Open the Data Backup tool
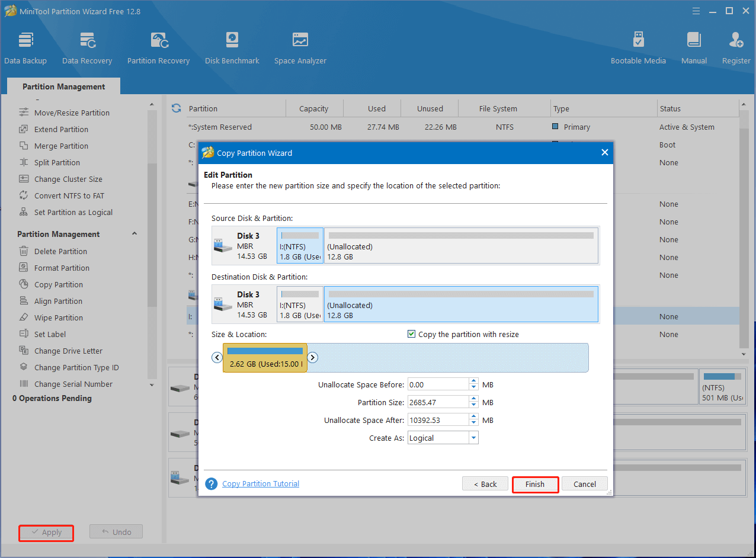The image size is (756, 558). pos(25,48)
